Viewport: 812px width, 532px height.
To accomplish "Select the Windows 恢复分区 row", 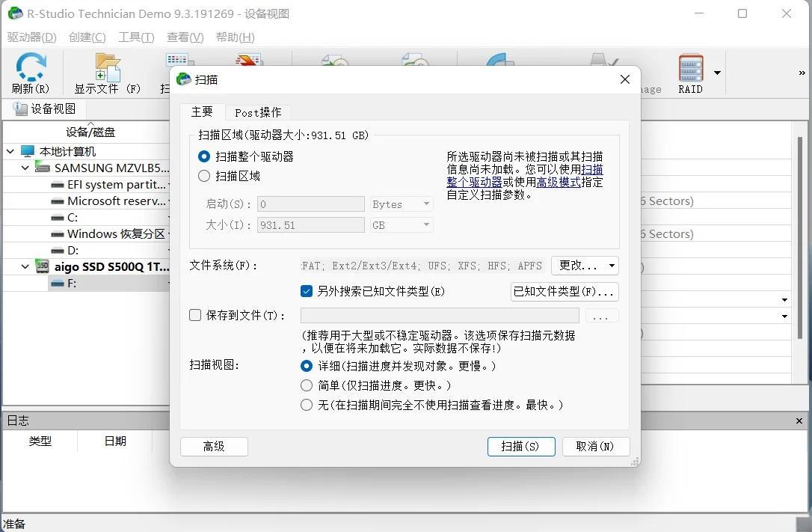I will [x=110, y=234].
